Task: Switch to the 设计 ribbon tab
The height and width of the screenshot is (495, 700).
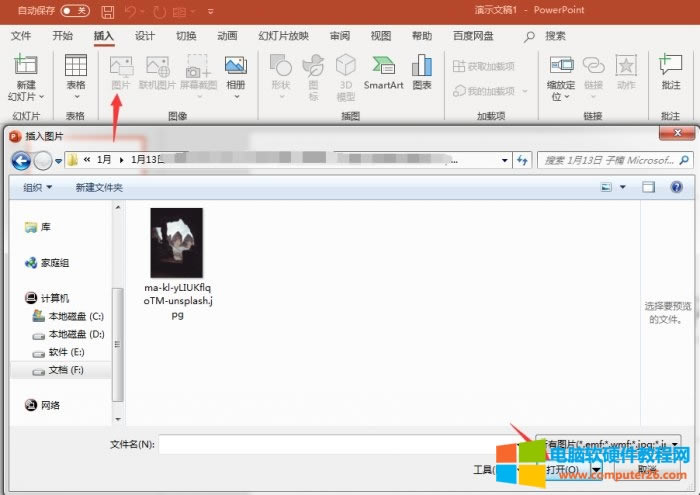Action: (x=145, y=35)
